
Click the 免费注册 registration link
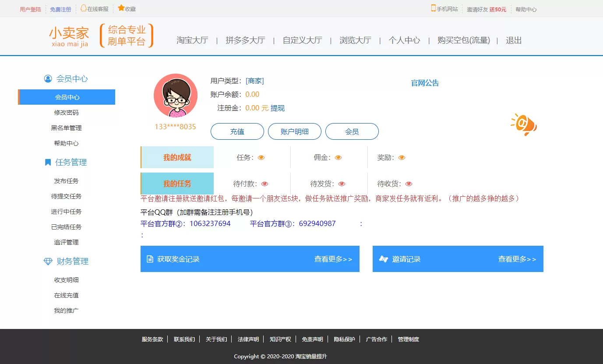point(60,9)
